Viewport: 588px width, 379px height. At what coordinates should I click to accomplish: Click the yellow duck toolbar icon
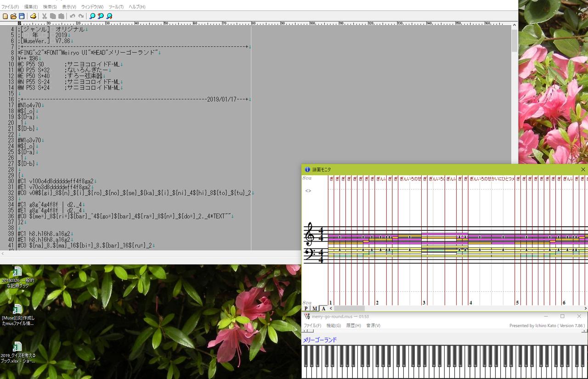click(33, 16)
